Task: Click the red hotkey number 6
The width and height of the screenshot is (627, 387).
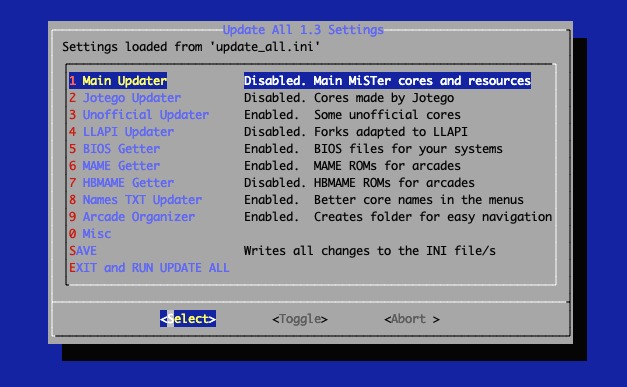Action: 72,166
